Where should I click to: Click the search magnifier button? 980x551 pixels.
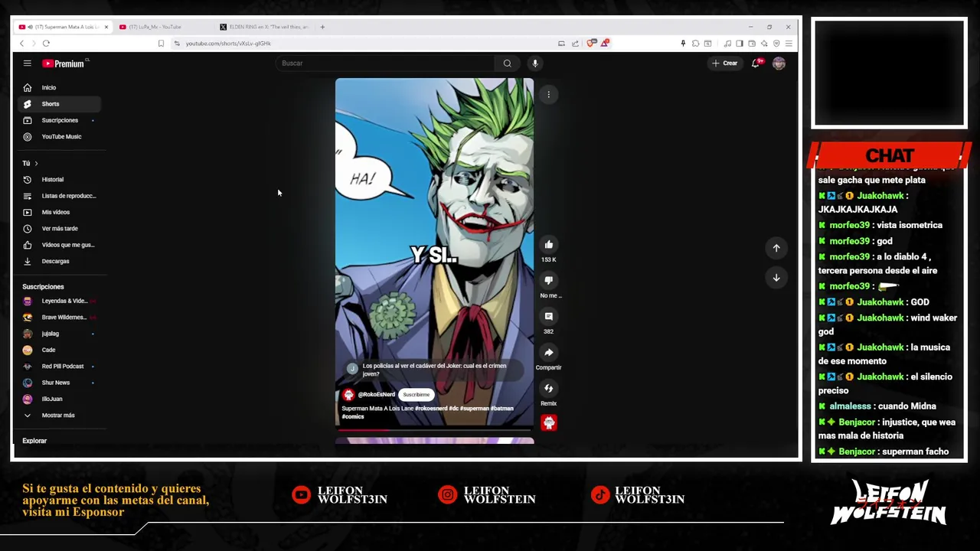tap(507, 64)
